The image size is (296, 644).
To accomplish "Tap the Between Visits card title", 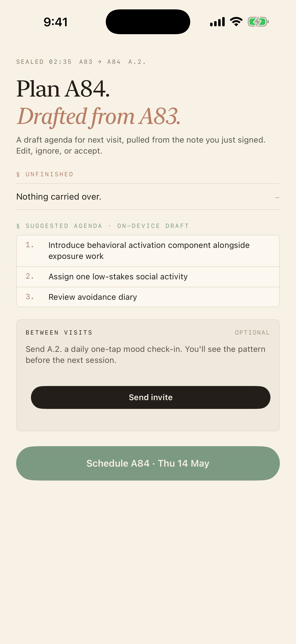I will (x=59, y=333).
